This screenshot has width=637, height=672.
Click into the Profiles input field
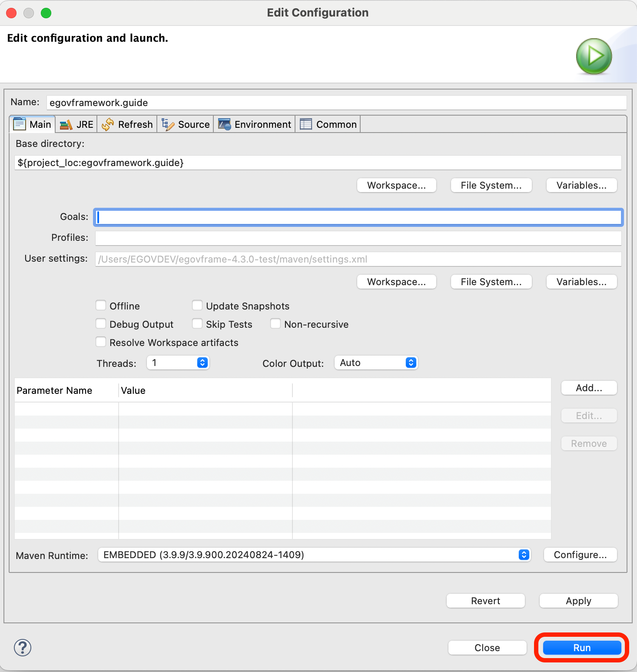point(358,238)
